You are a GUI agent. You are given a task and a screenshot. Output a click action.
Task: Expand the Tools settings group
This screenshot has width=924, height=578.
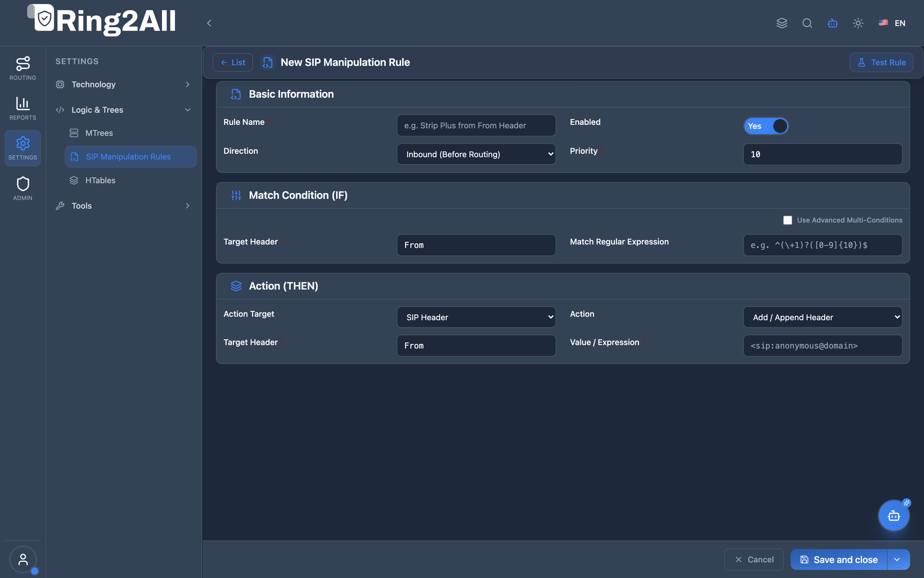(x=123, y=206)
